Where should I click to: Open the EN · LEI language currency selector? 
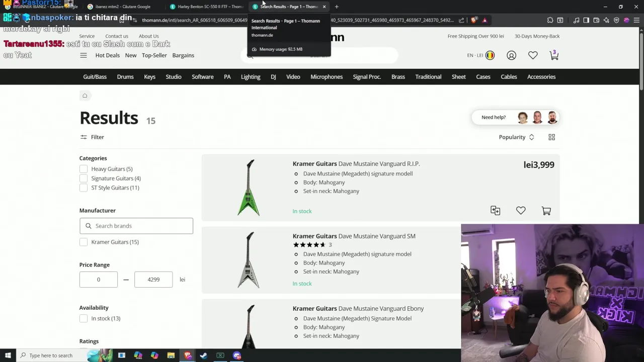tap(480, 55)
